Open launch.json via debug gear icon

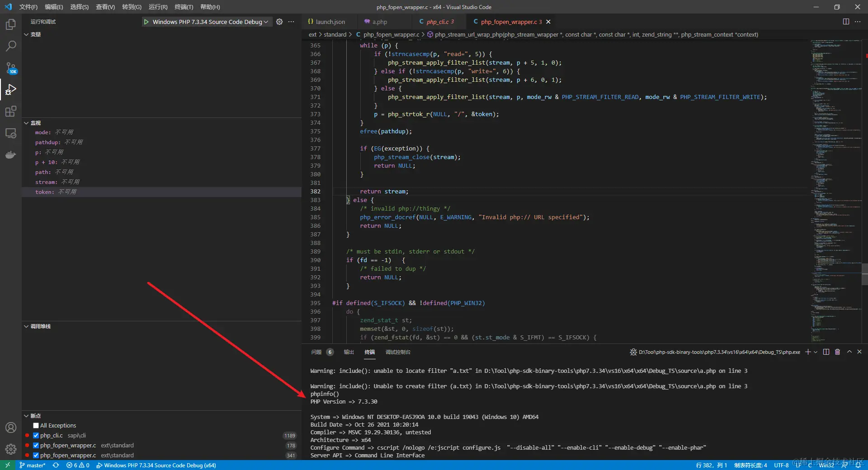pyautogui.click(x=279, y=22)
